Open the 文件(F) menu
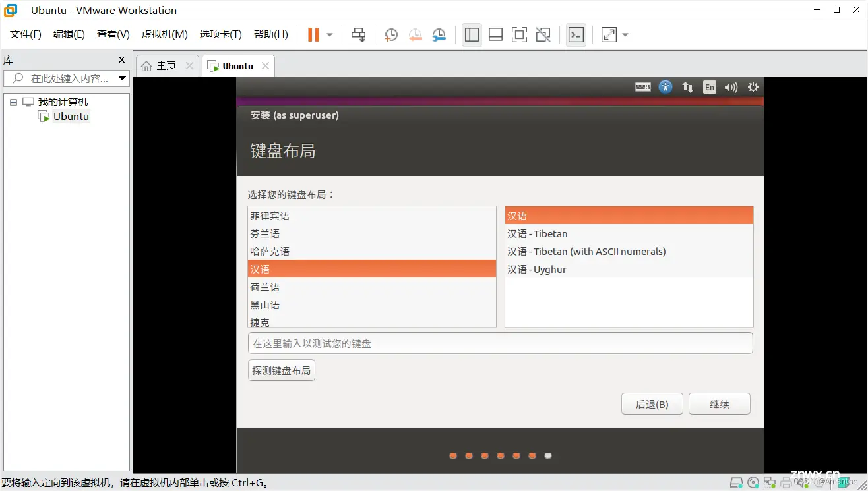Screen dimensions: 868x491 point(26,34)
